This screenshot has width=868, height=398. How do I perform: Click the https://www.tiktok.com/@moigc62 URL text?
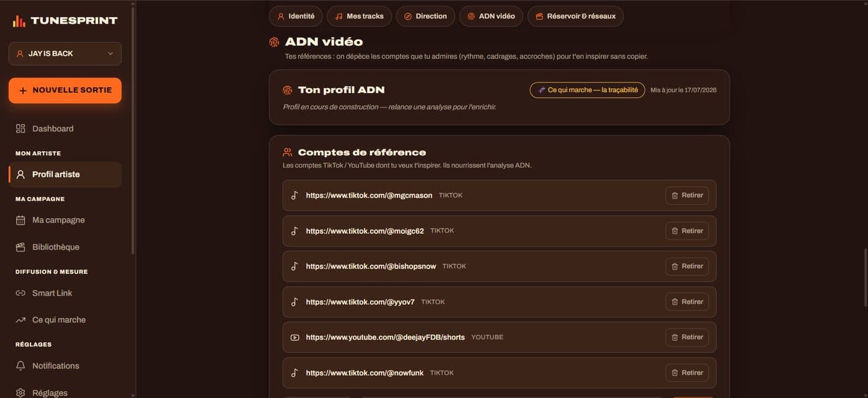coord(365,231)
